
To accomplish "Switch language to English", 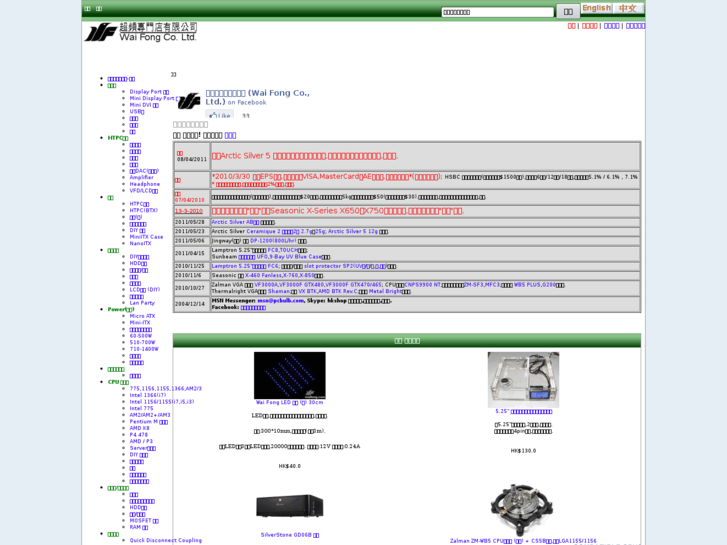I will coord(596,8).
